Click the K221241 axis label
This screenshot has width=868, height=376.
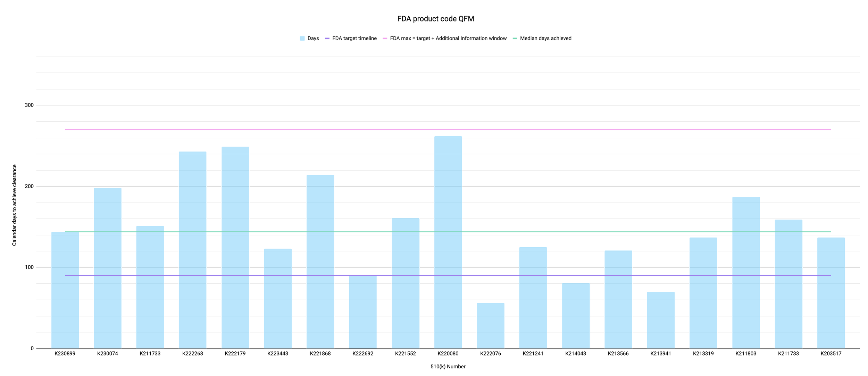[x=533, y=354]
